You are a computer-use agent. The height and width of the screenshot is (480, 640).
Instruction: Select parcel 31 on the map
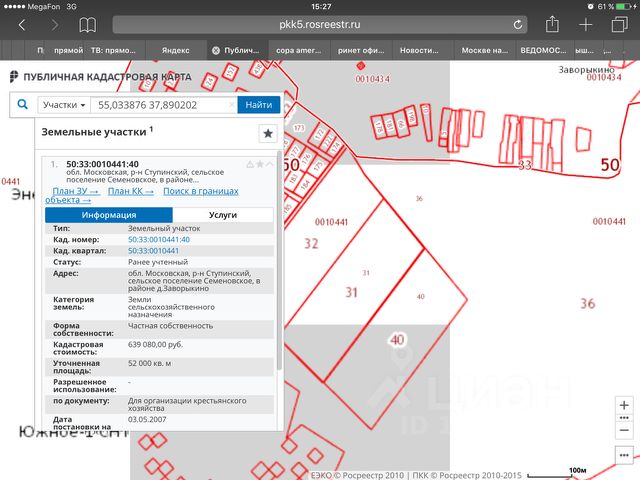coord(351,292)
